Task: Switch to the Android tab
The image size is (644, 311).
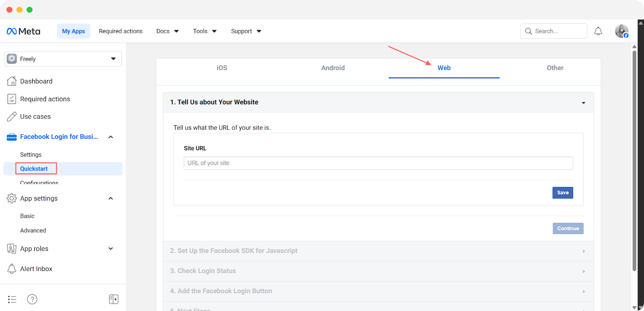Action: pyautogui.click(x=333, y=68)
